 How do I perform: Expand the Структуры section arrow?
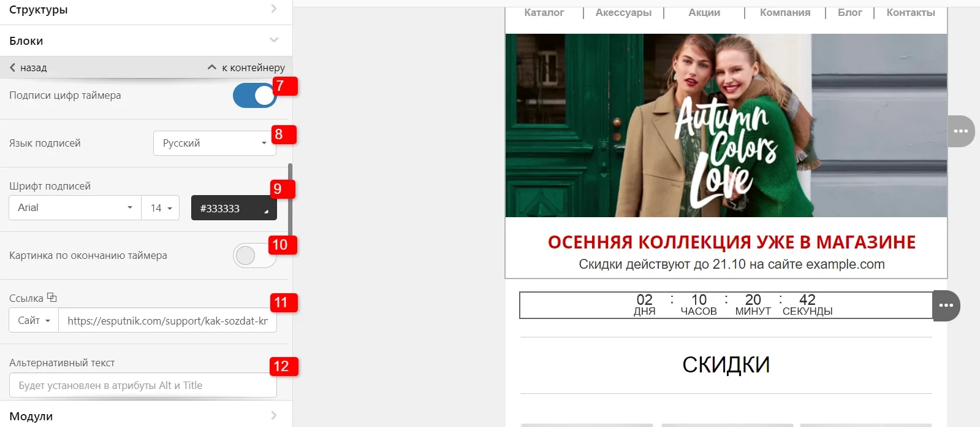point(273,9)
